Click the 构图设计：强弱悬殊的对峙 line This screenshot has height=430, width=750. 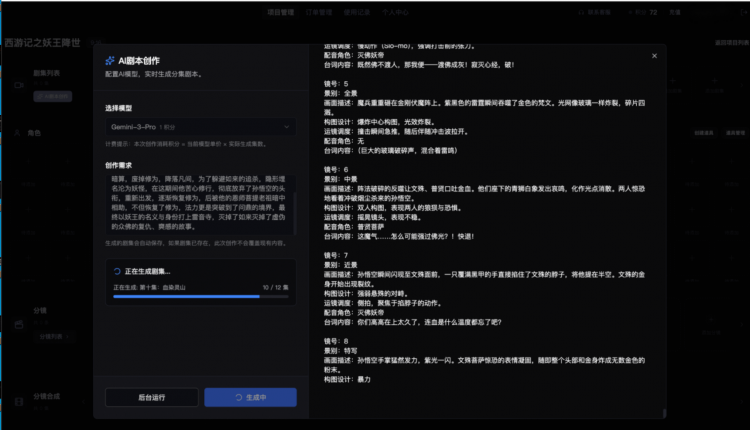(366, 294)
